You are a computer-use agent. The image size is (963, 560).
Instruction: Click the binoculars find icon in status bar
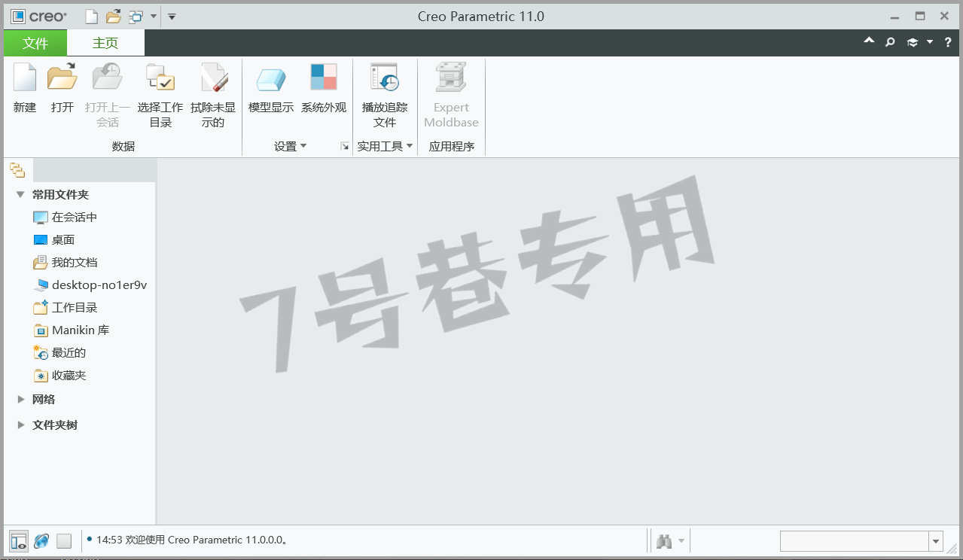[x=664, y=541]
